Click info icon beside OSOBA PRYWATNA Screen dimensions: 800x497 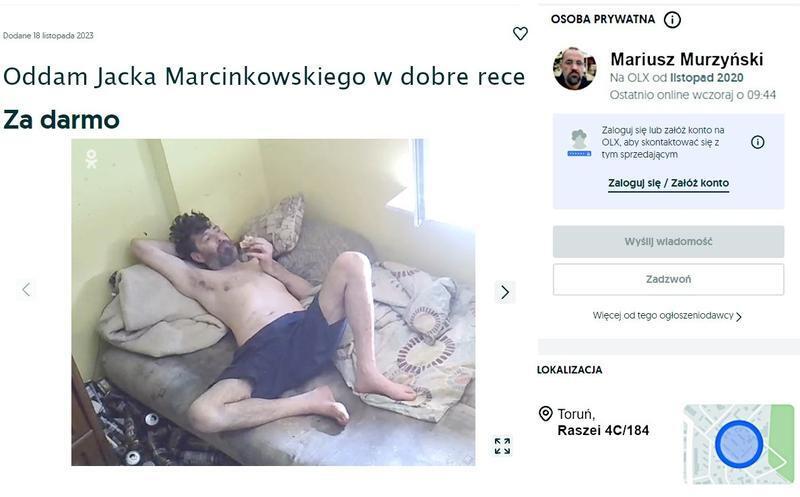[672, 20]
